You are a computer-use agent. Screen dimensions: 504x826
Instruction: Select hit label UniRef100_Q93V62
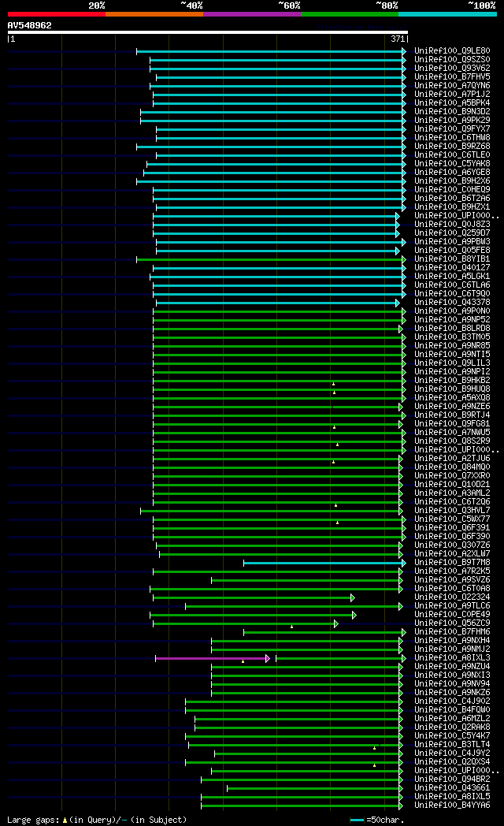click(x=452, y=69)
